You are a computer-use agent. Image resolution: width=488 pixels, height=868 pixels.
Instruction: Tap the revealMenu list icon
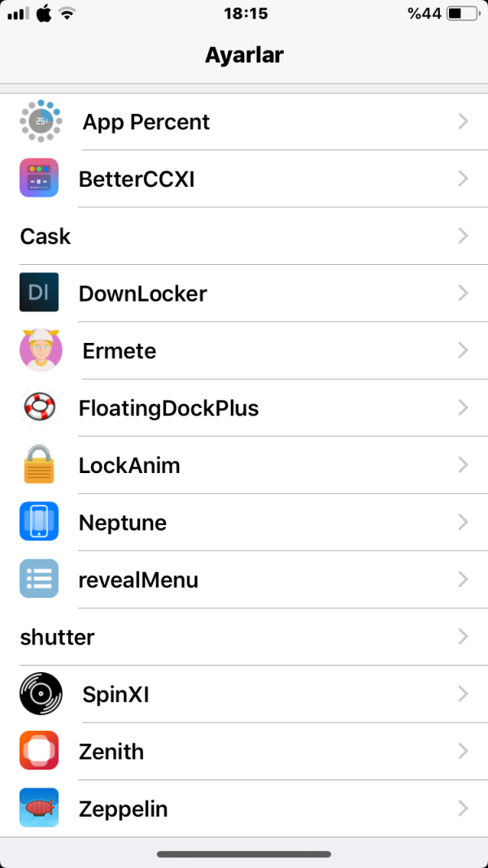click(39, 579)
